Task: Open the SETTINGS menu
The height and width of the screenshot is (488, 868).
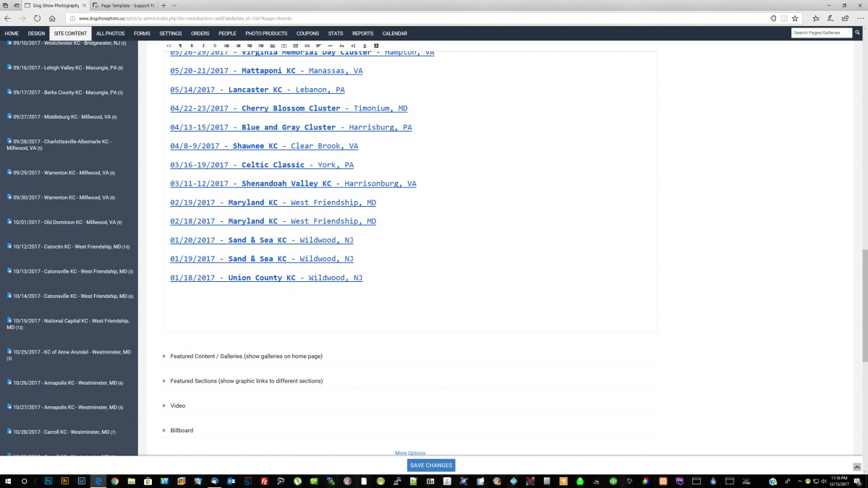Action: coord(171,33)
